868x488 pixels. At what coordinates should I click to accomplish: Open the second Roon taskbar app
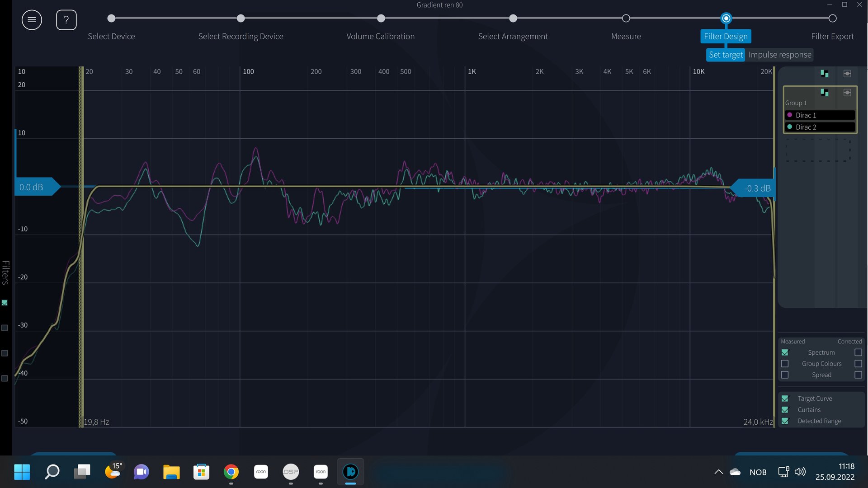[321, 472]
